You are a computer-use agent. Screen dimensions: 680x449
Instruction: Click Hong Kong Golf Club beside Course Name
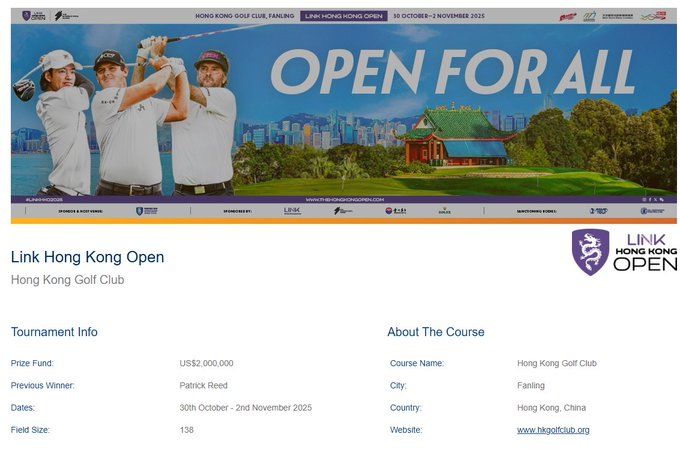(x=557, y=363)
